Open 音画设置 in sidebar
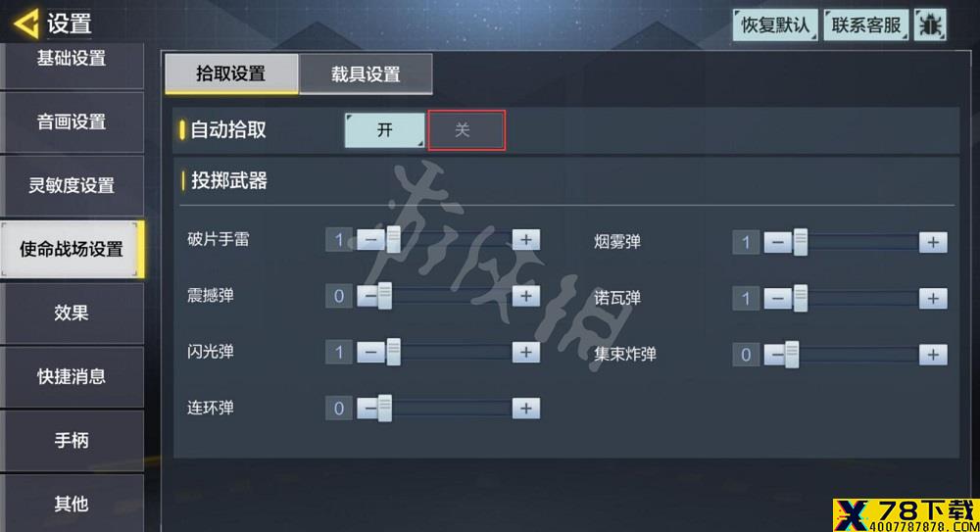Screen dimensions: 980x532 coord(72,121)
